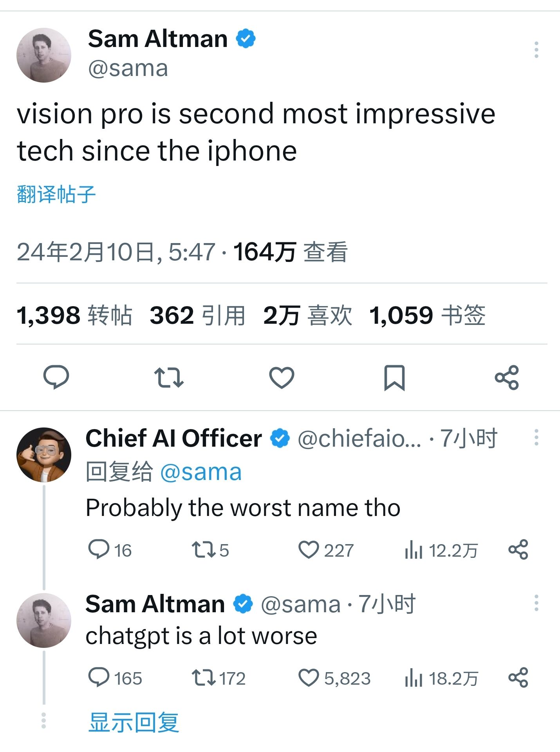
Task: Open the 1,398 转帖 reposts list
Action: 74,315
